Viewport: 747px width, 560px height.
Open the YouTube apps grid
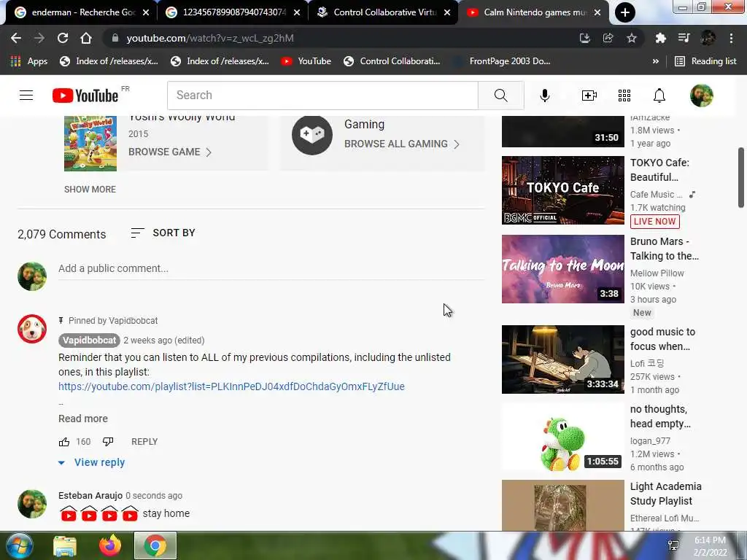point(624,96)
